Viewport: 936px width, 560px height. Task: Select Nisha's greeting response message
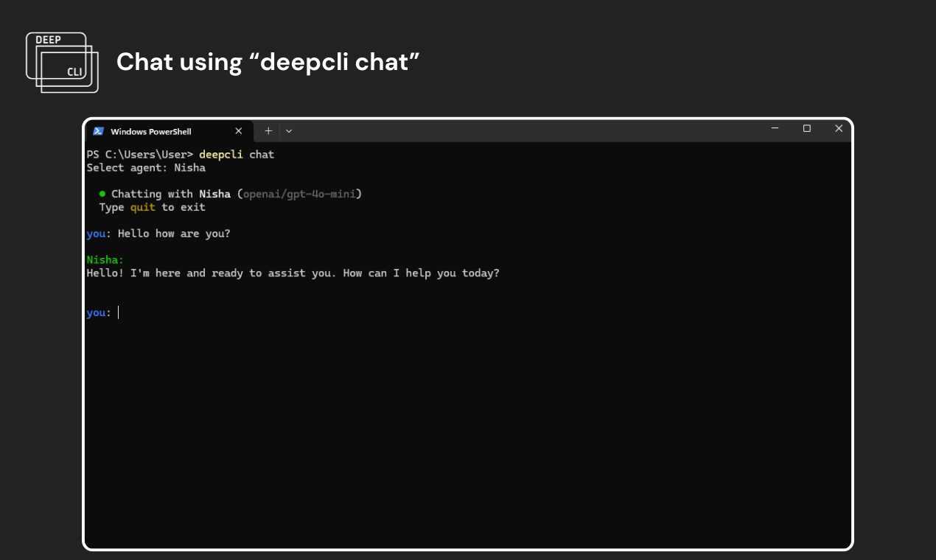(x=293, y=273)
